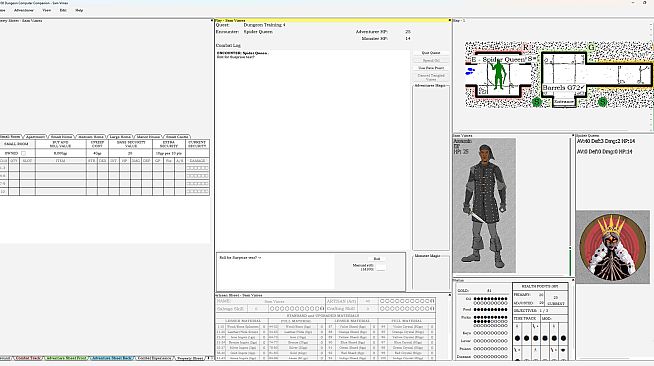
Task: Click the blue footprints icon on map
Action: pyautogui.click(x=470, y=71)
